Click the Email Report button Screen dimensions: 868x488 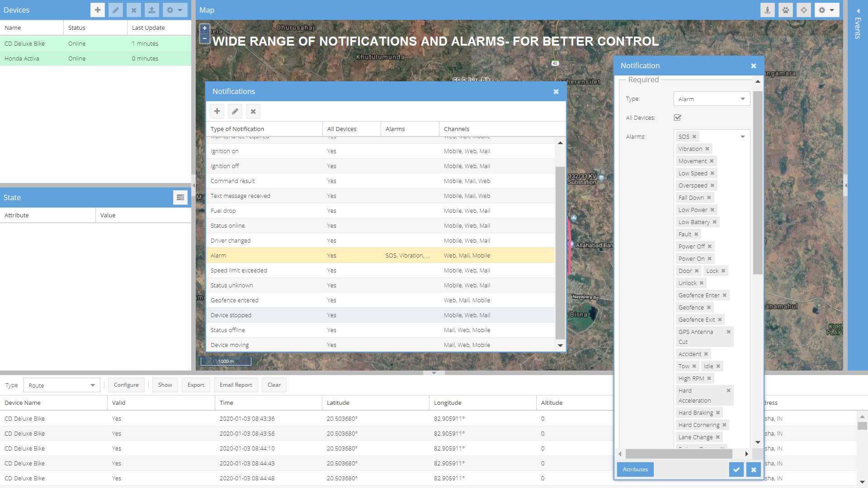(236, 385)
